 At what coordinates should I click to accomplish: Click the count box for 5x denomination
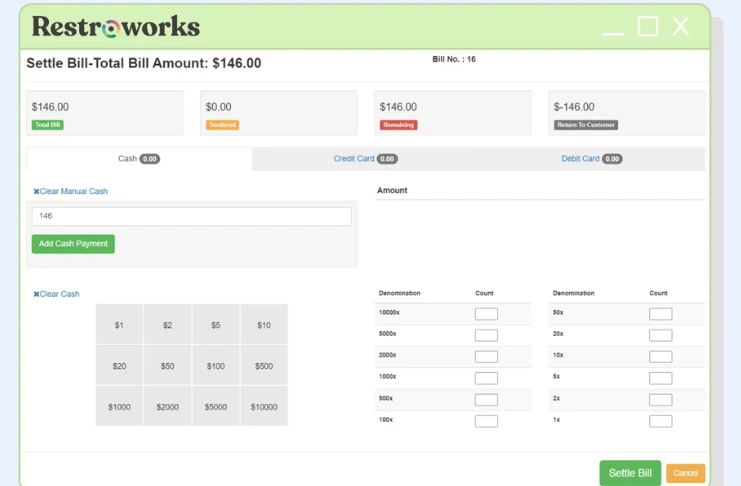[661, 378]
